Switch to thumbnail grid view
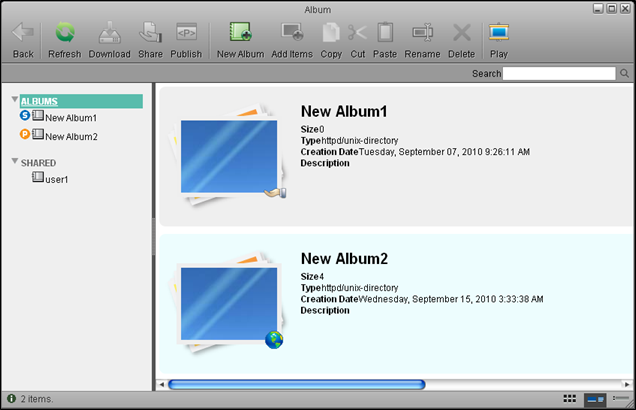This screenshot has height=410, width=636. tap(570, 398)
